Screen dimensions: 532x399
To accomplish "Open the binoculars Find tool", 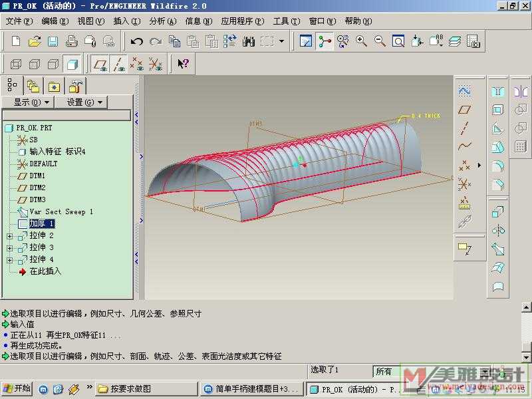I will (x=249, y=41).
